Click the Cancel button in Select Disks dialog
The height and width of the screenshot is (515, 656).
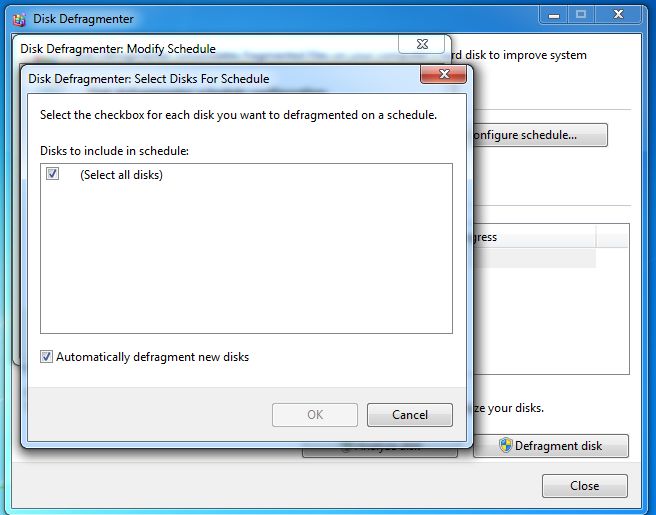coord(410,415)
